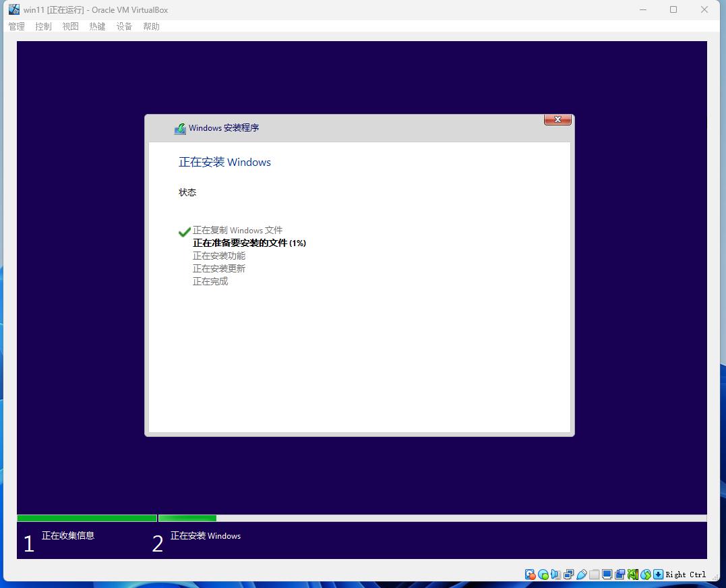Click the 正在安装 Windows heading
Screen dimensions: 726x588
(x=224, y=162)
